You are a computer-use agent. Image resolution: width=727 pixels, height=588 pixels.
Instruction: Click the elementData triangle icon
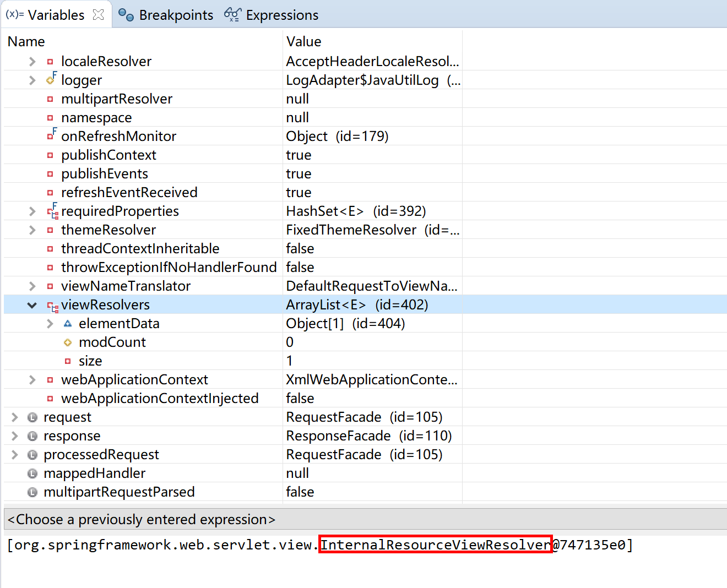tap(68, 324)
